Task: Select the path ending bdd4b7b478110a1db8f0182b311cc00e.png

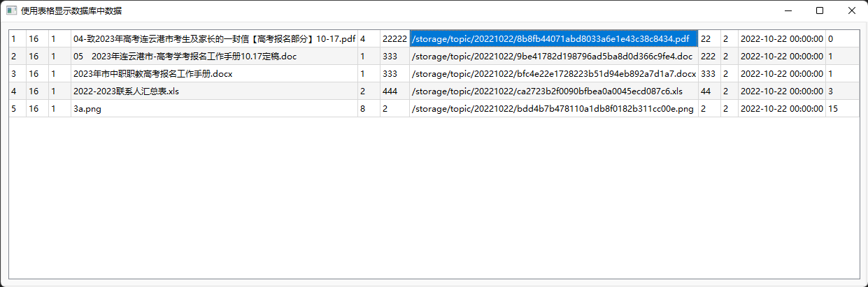Action: pyautogui.click(x=554, y=109)
